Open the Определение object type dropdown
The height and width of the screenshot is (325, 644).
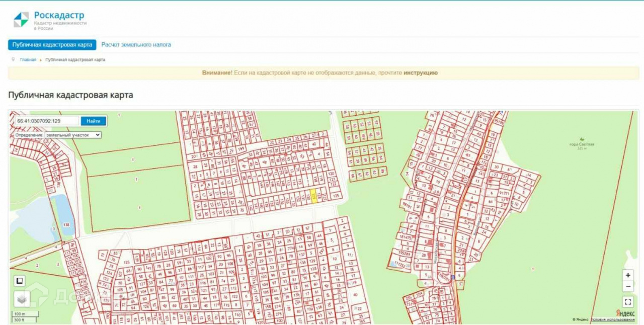pyautogui.click(x=73, y=135)
